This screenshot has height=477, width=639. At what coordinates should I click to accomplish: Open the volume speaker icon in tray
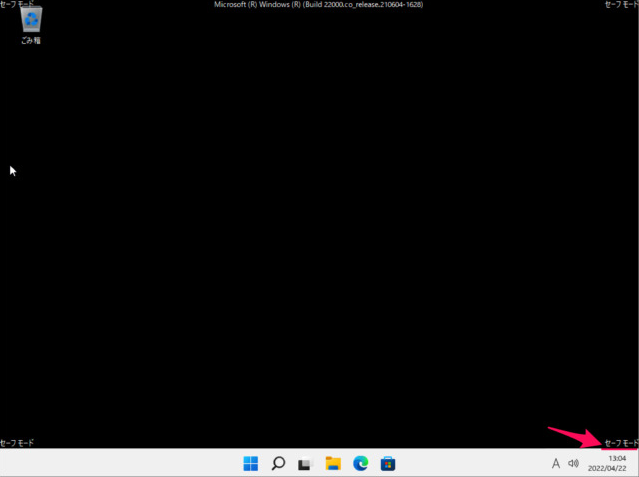pos(573,463)
